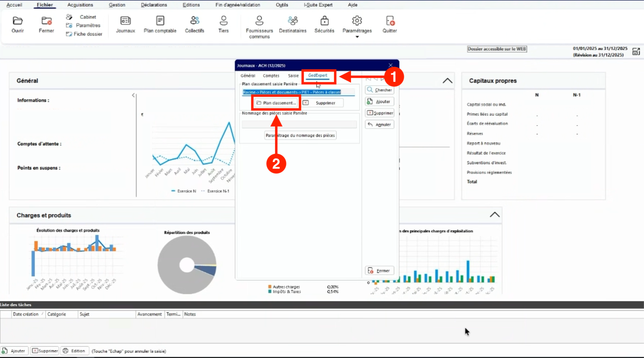Open the Collectifs icon
The image size is (644, 358).
tap(195, 24)
